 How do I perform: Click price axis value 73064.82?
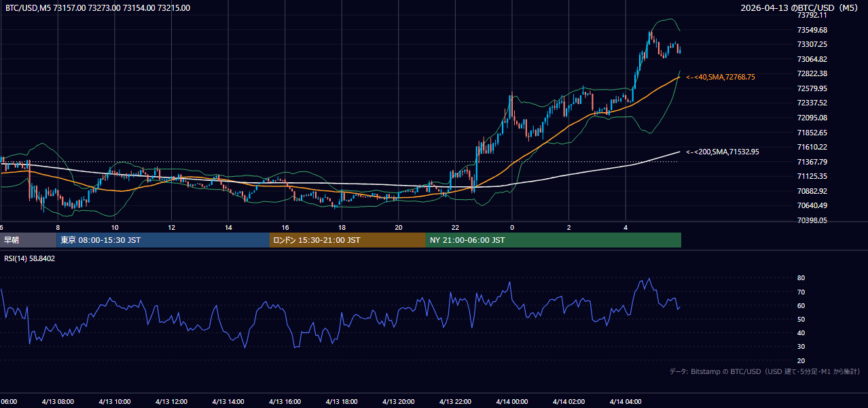(x=812, y=59)
